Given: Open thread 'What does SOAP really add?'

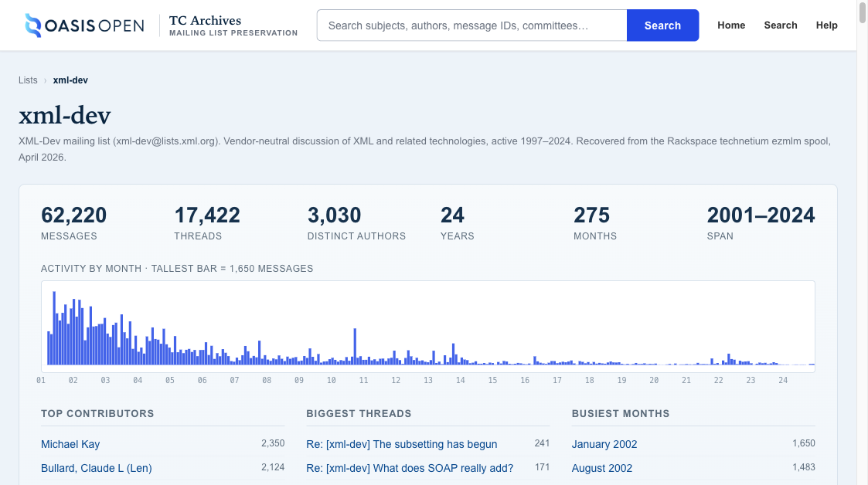Looking at the screenshot, I should pyautogui.click(x=410, y=468).
